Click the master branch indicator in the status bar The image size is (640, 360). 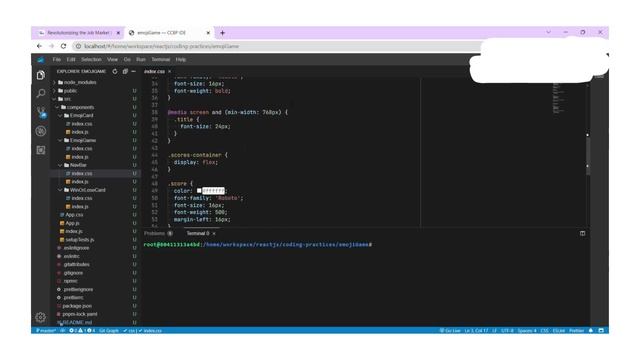46,331
